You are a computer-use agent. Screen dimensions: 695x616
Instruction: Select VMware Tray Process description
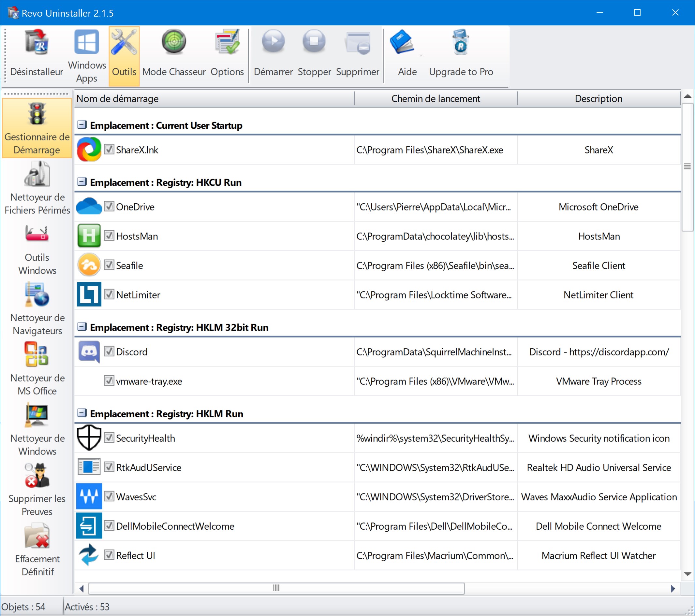point(599,381)
